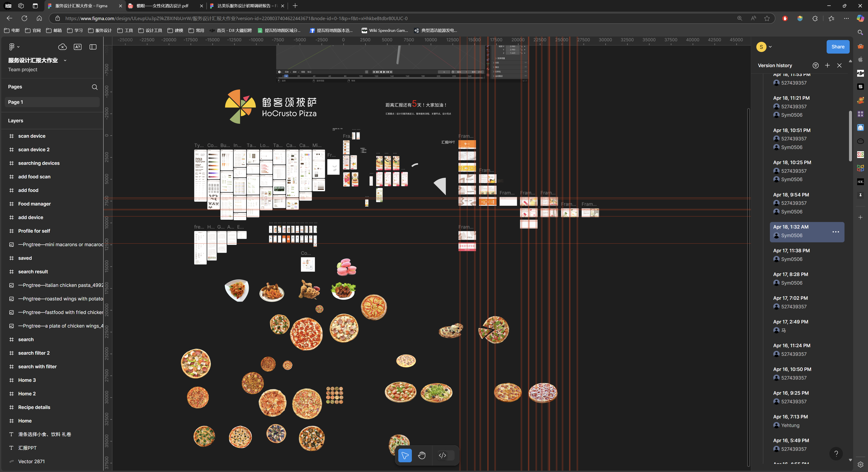
Task: Open the 设计工具 bookmarks folder
Action: [150, 30]
